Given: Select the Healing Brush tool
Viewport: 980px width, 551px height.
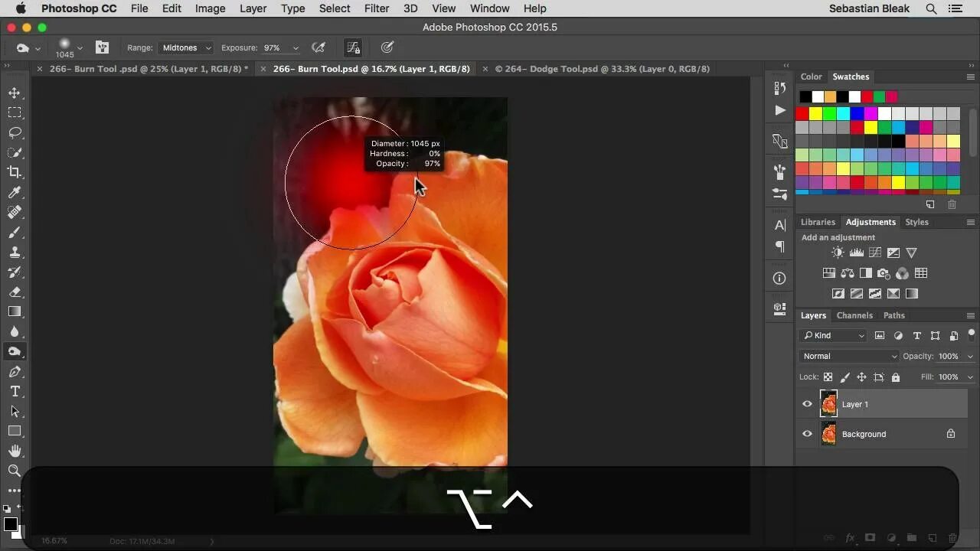Looking at the screenshot, I should [x=15, y=212].
